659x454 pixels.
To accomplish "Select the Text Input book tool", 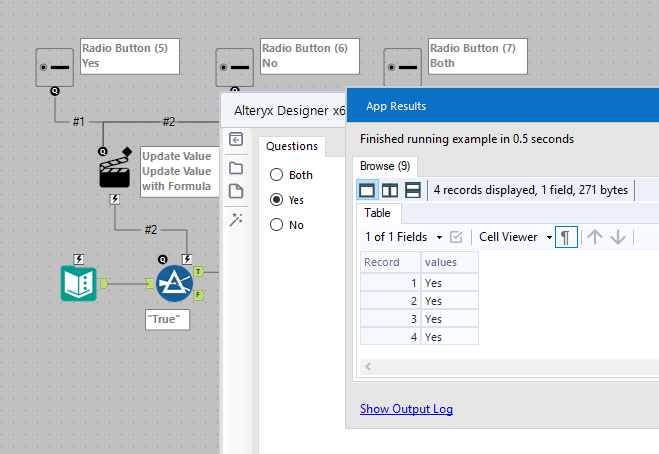I will (79, 283).
